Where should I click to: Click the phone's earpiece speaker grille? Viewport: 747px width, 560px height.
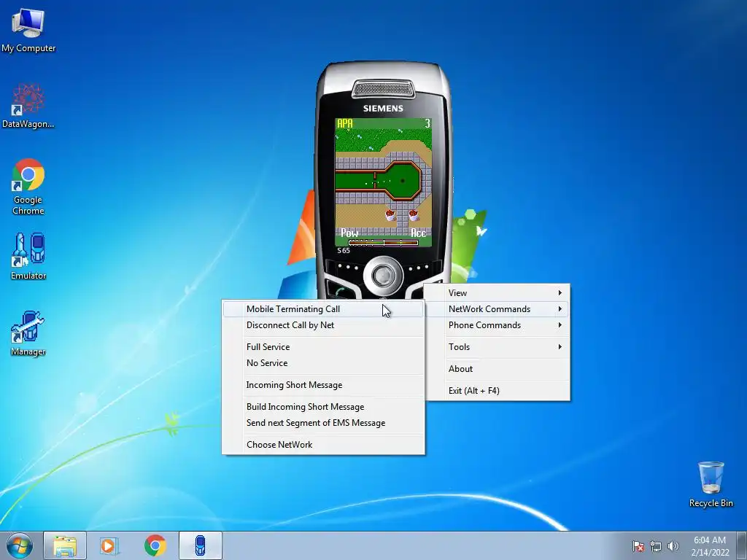(384, 90)
